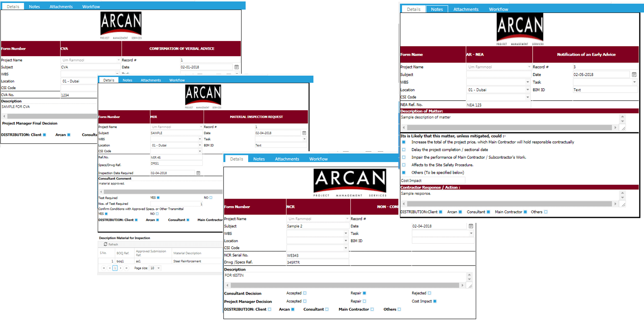Expand Location dropdown in NEA form
The image size is (644, 323).
coord(528,90)
